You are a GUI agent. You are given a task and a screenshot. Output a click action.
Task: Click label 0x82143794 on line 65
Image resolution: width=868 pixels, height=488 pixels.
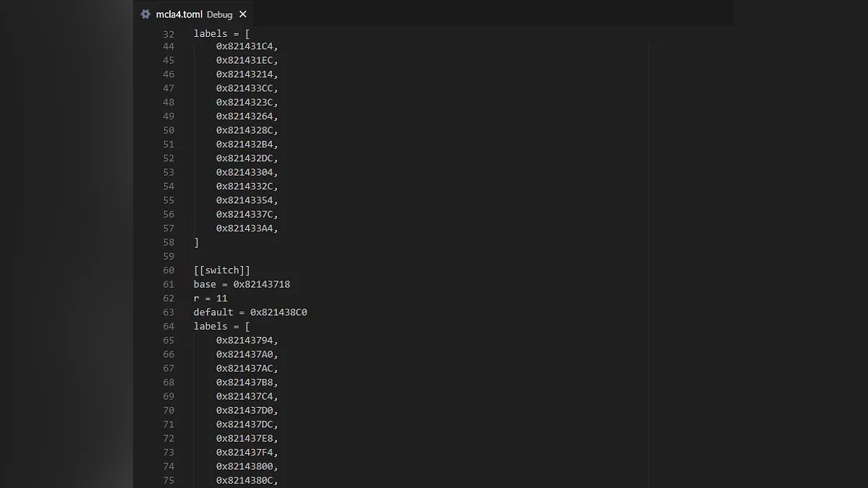(x=244, y=341)
